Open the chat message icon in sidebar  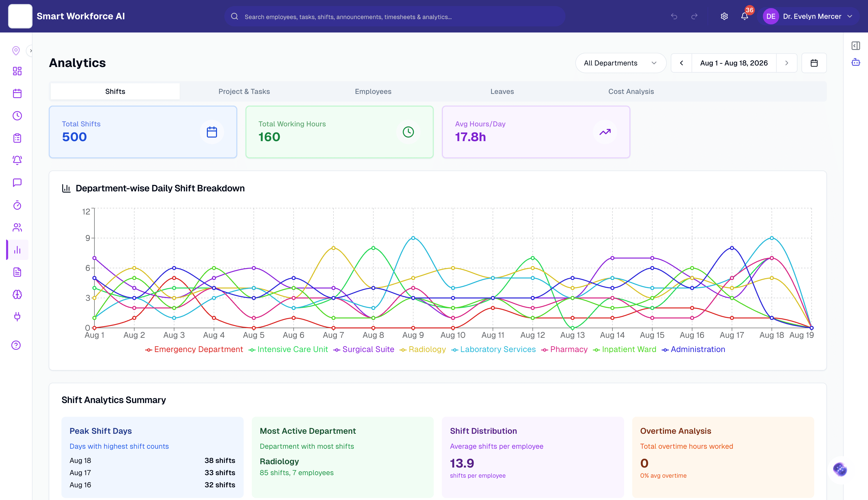[17, 183]
